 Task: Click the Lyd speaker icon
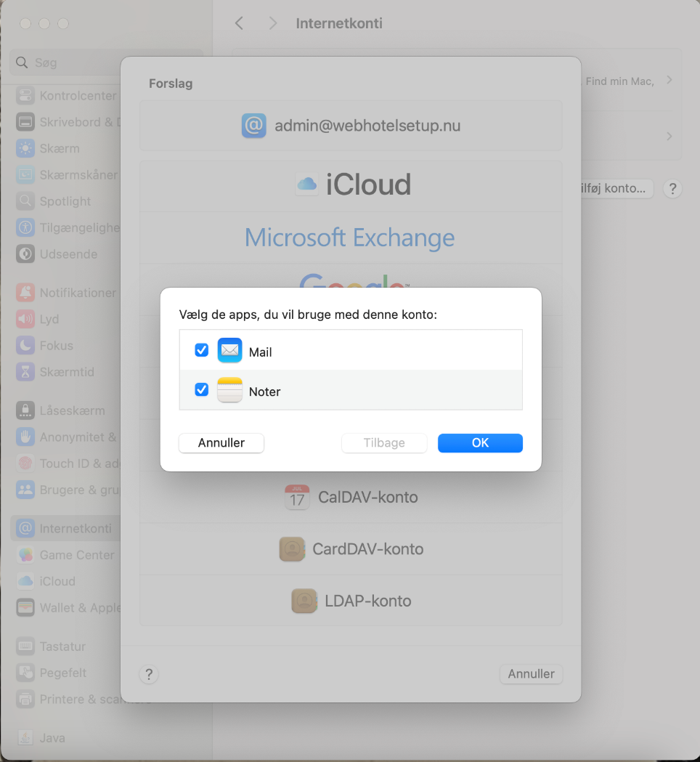pyautogui.click(x=25, y=319)
